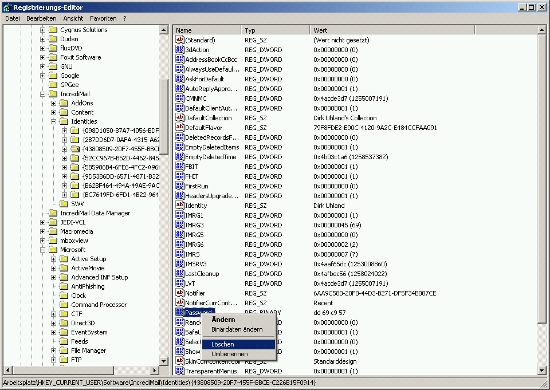Sort by the Name column header

pos(208,31)
